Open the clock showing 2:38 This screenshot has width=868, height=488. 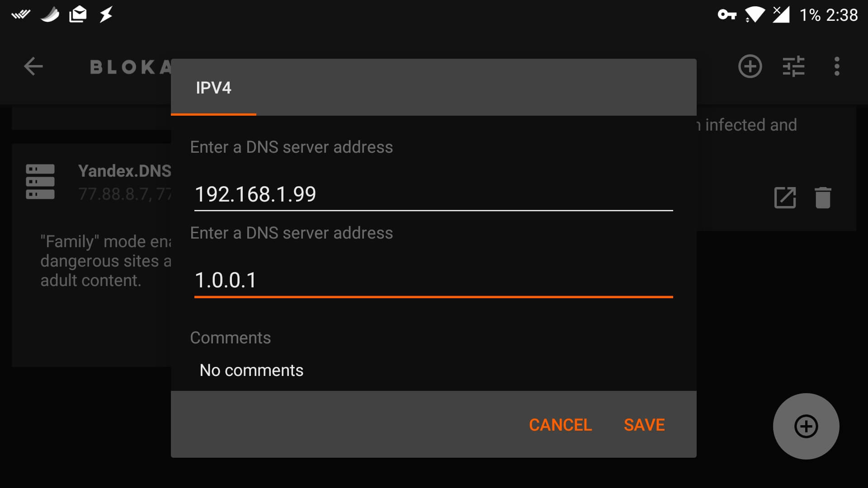(x=842, y=15)
